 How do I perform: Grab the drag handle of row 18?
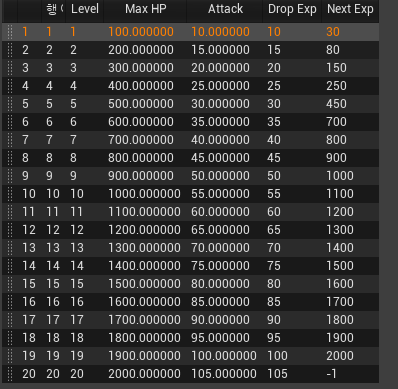[x=10, y=338]
